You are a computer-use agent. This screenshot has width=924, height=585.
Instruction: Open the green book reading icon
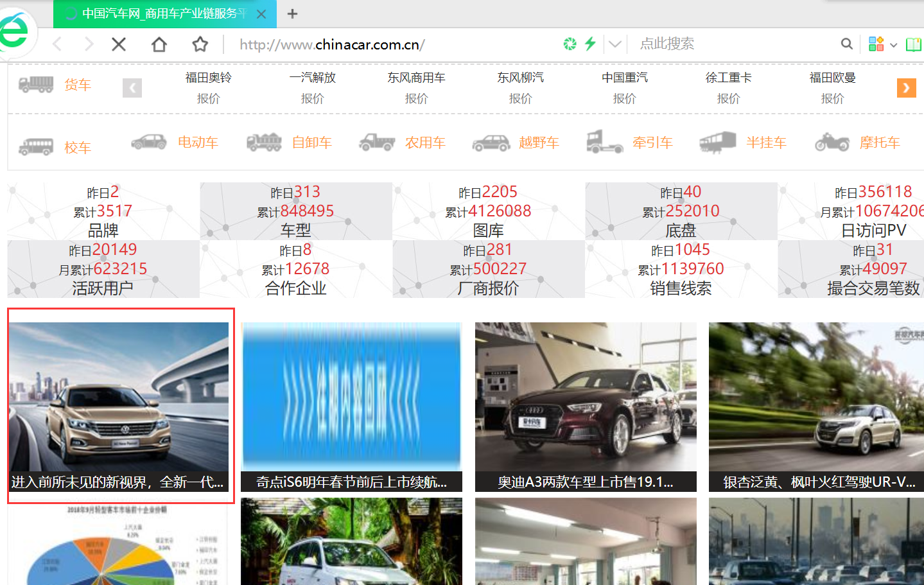click(914, 44)
